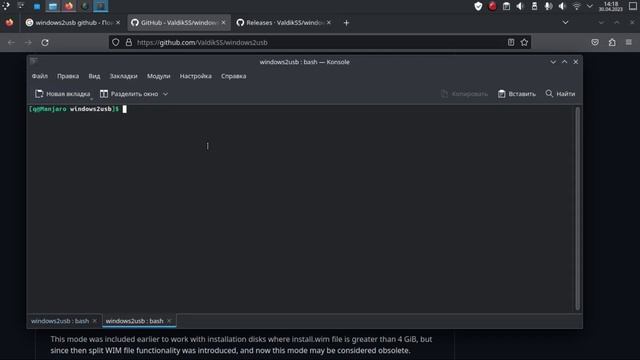Go forward in Firefox

click(x=28, y=42)
